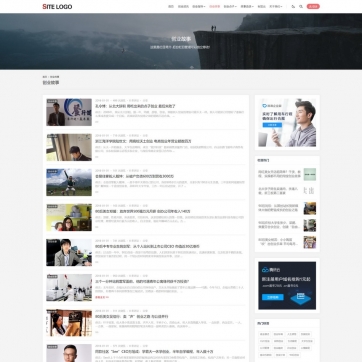Open thumbnail of person jumping before mountains
Screen dimensions: 362x362
(x=69, y=182)
